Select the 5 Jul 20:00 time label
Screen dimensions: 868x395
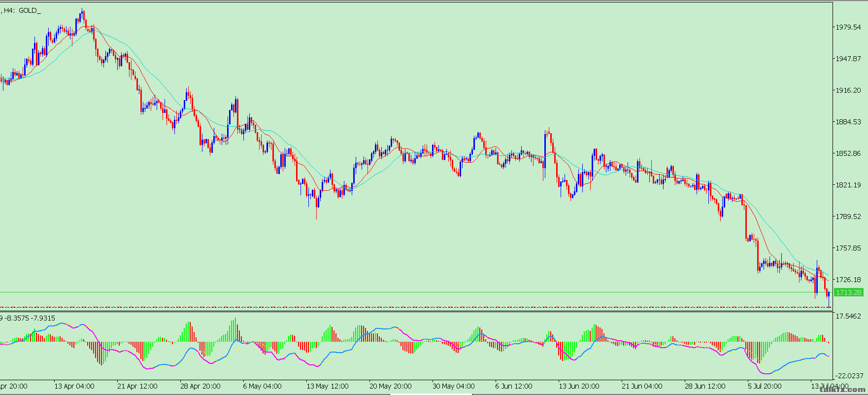click(x=765, y=386)
